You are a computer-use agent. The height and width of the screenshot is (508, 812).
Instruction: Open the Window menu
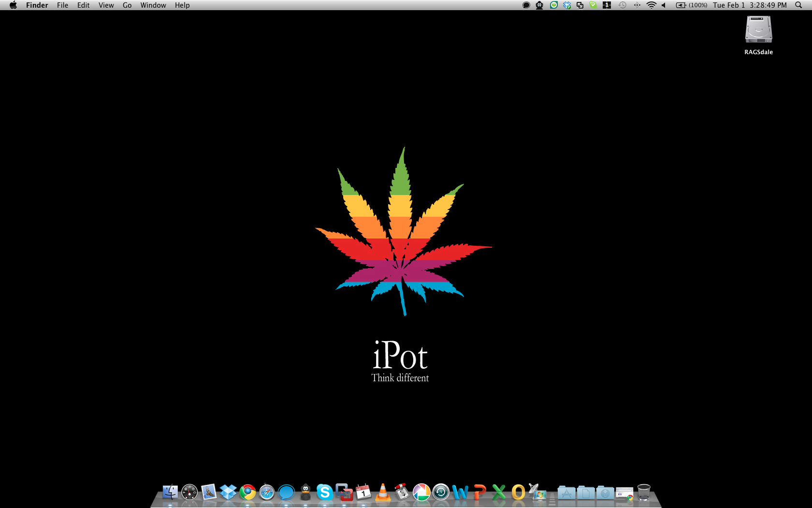tap(153, 5)
